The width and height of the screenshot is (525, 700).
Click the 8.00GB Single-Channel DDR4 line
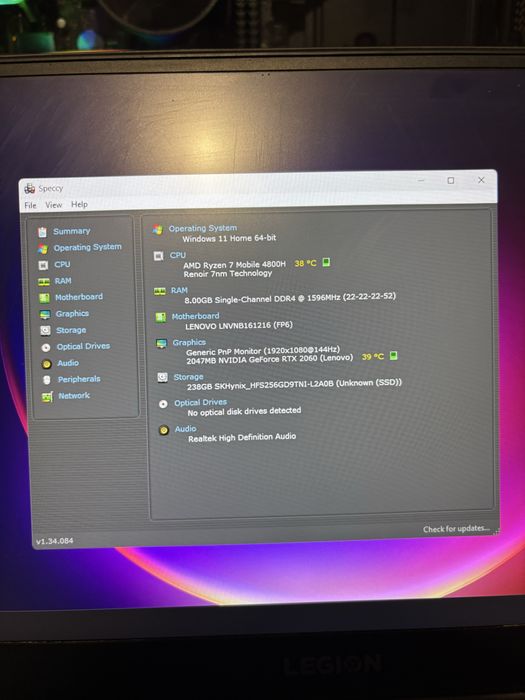click(x=290, y=298)
